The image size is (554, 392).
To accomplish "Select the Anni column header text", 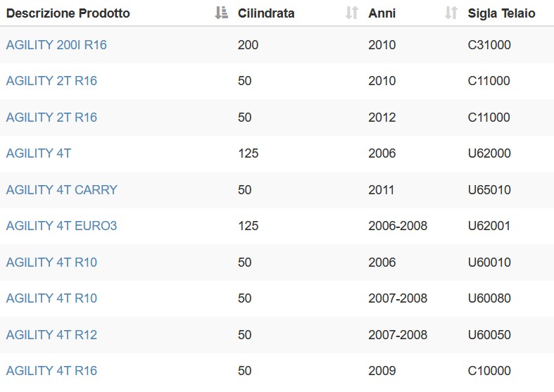I will (x=382, y=13).
